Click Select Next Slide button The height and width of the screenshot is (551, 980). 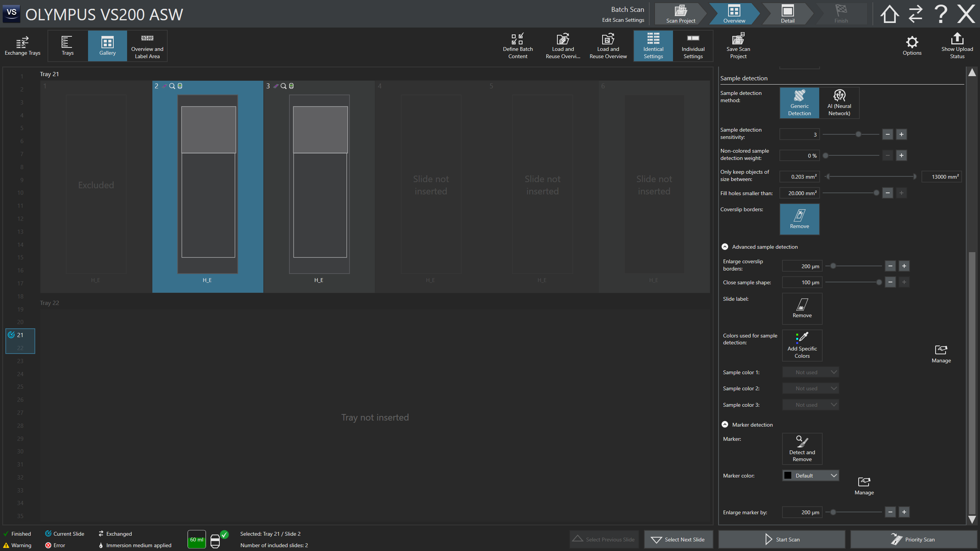(x=678, y=540)
